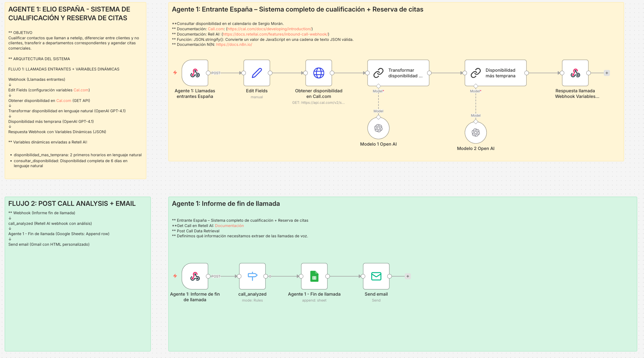Select the Gmail 'Send email' node
644x358 pixels.
[x=376, y=276]
